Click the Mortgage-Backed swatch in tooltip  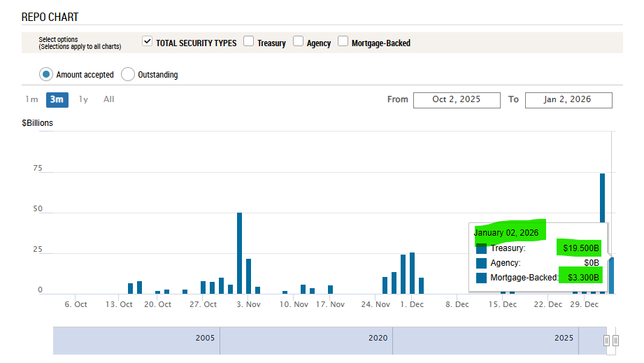coord(481,278)
